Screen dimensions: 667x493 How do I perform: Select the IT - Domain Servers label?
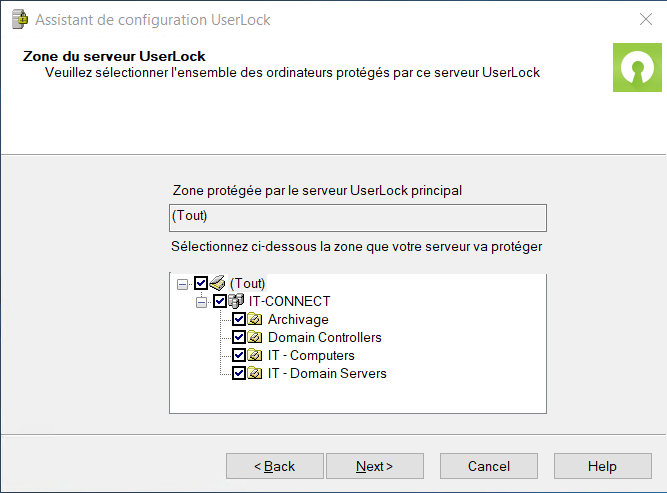(x=327, y=373)
